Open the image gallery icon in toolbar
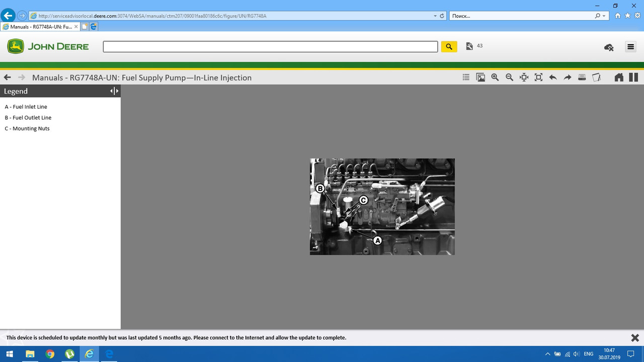The height and width of the screenshot is (362, 644). pyautogui.click(x=480, y=77)
